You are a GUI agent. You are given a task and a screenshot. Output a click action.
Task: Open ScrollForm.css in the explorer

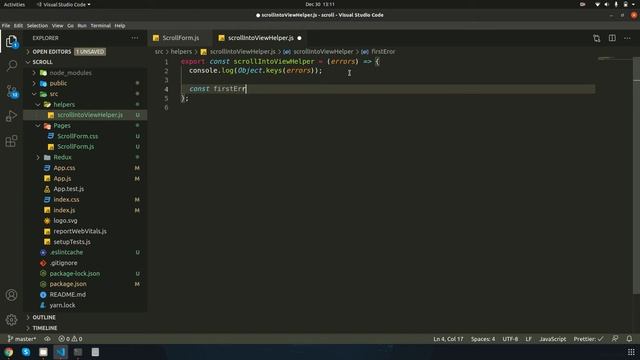(78, 136)
